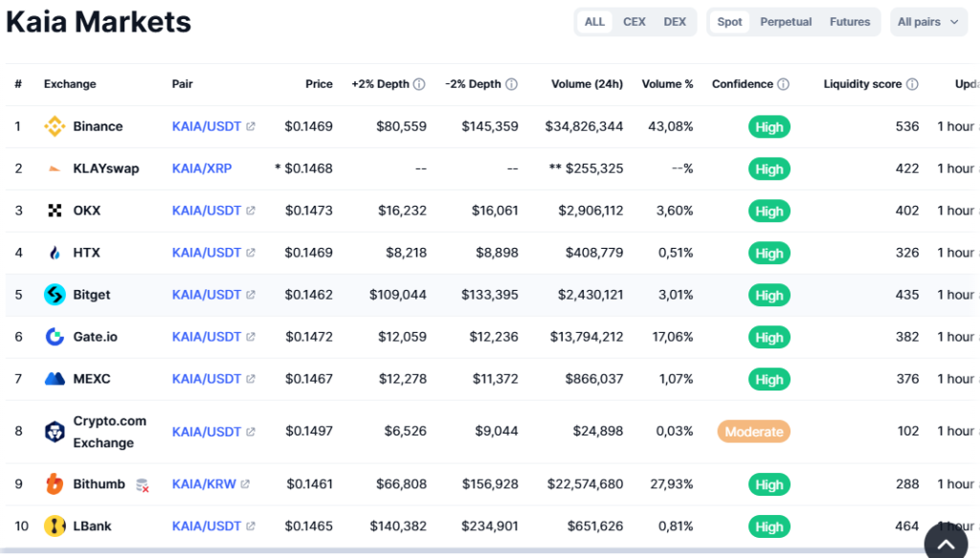The height and width of the screenshot is (558, 980).
Task: Select the ALL exchange filter tab
Action: pyautogui.click(x=594, y=22)
